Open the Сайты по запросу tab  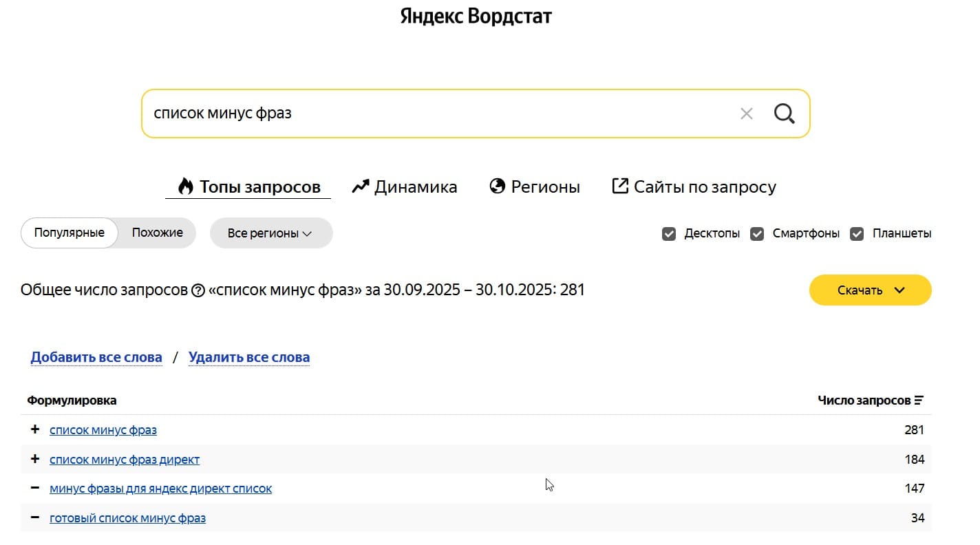pyautogui.click(x=694, y=186)
